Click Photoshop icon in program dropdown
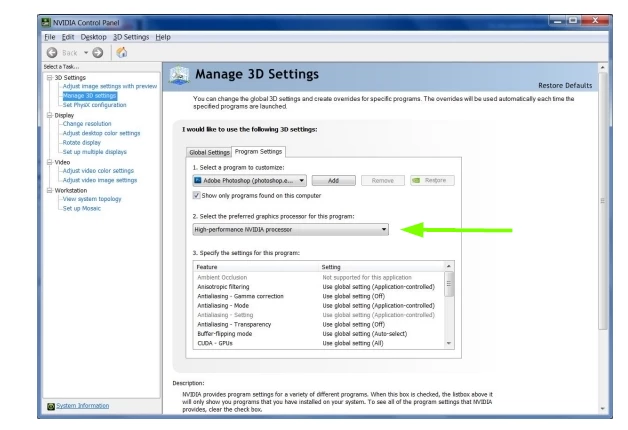Image resolution: width=628 pixels, height=430 pixels. [x=198, y=181]
